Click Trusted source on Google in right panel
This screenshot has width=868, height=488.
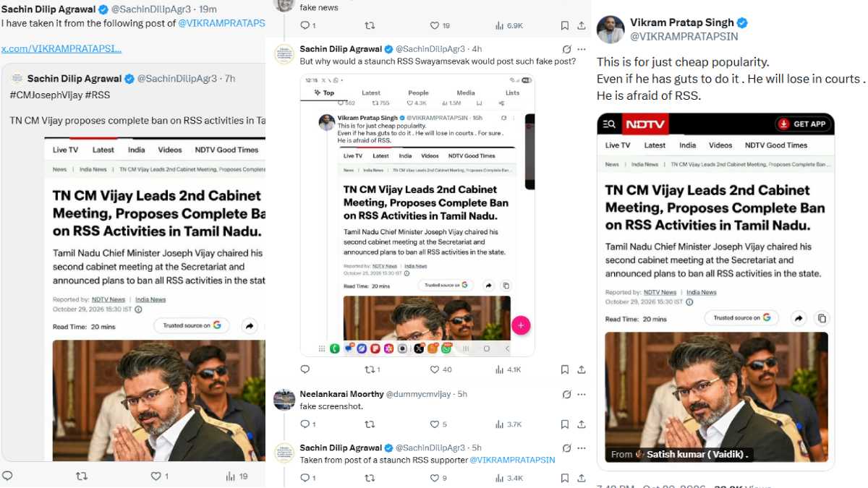(741, 317)
